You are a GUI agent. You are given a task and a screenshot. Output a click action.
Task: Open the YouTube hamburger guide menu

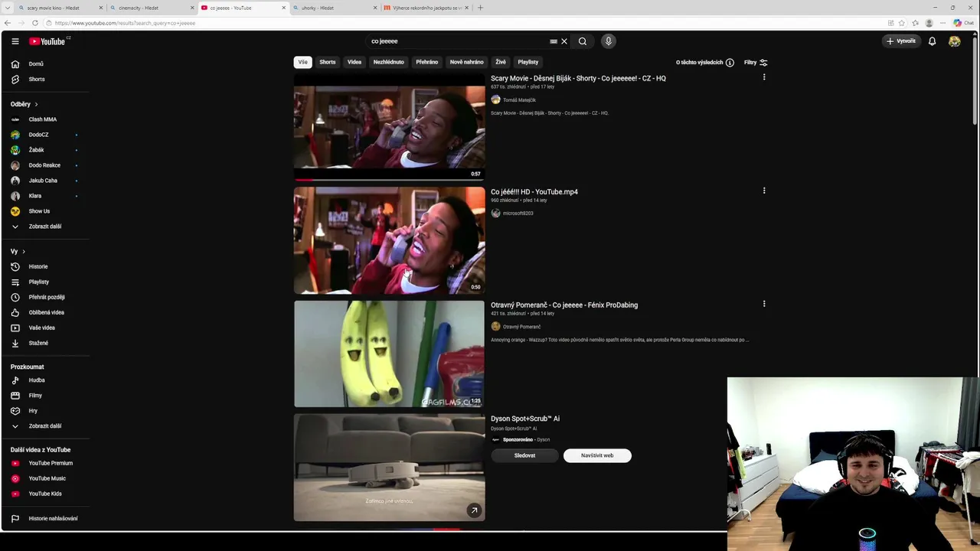tap(15, 41)
